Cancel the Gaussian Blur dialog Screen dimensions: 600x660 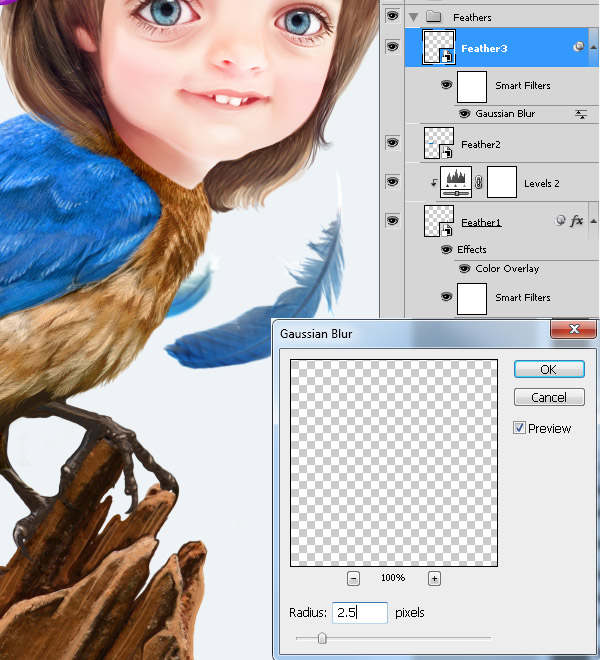(548, 397)
